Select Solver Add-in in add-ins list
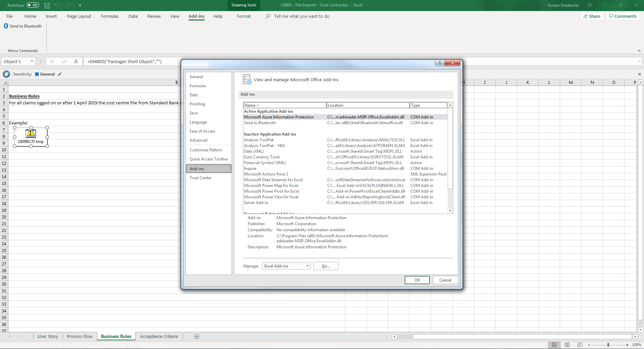 click(x=256, y=203)
